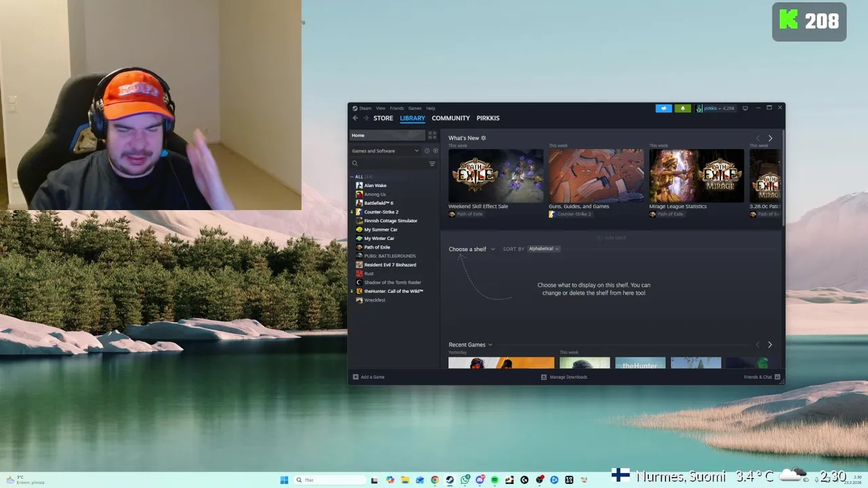
Task: Click the recent activity clock filter icon
Action: 427,150
